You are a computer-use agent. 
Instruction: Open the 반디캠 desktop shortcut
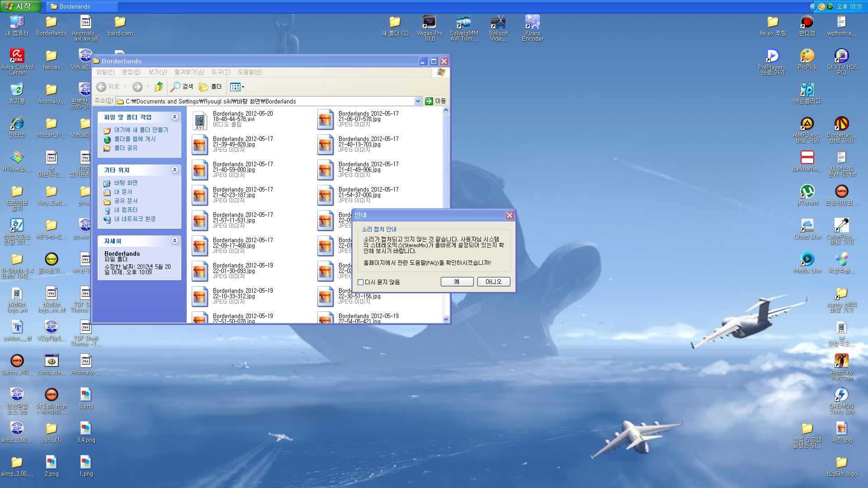807,25
